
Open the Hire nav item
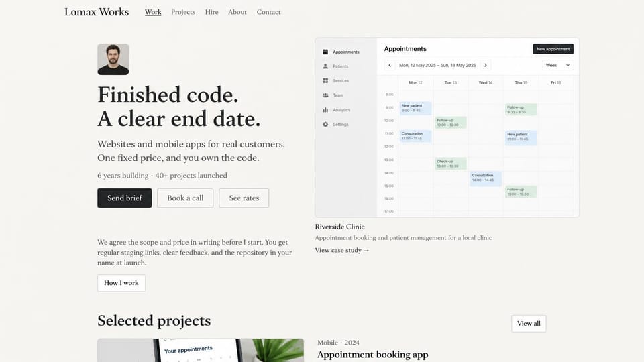click(x=211, y=12)
